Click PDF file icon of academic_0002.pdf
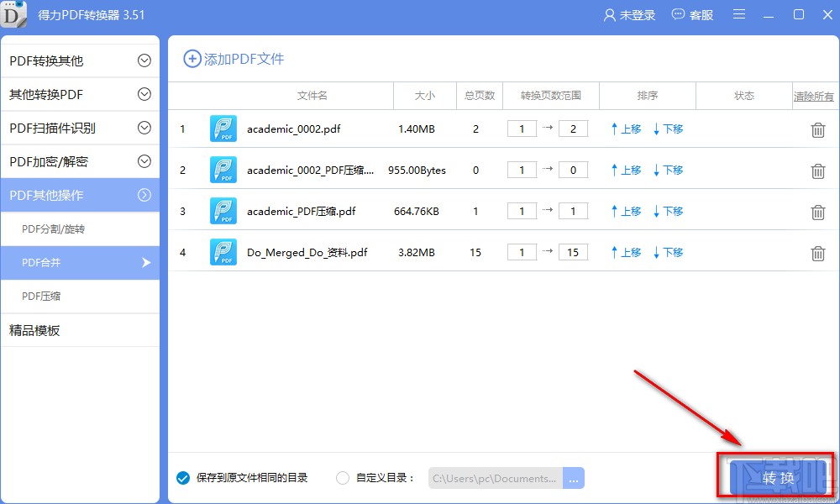The width and height of the screenshot is (840, 504). [223, 129]
